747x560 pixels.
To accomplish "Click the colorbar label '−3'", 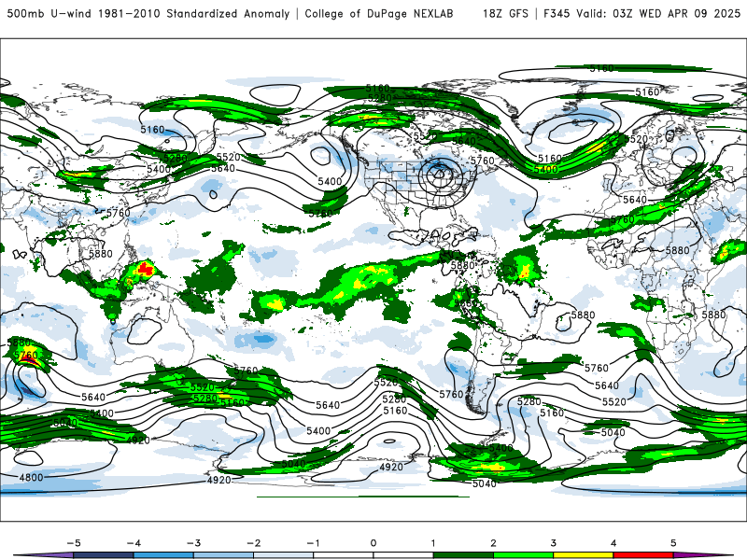I will pos(193,543).
